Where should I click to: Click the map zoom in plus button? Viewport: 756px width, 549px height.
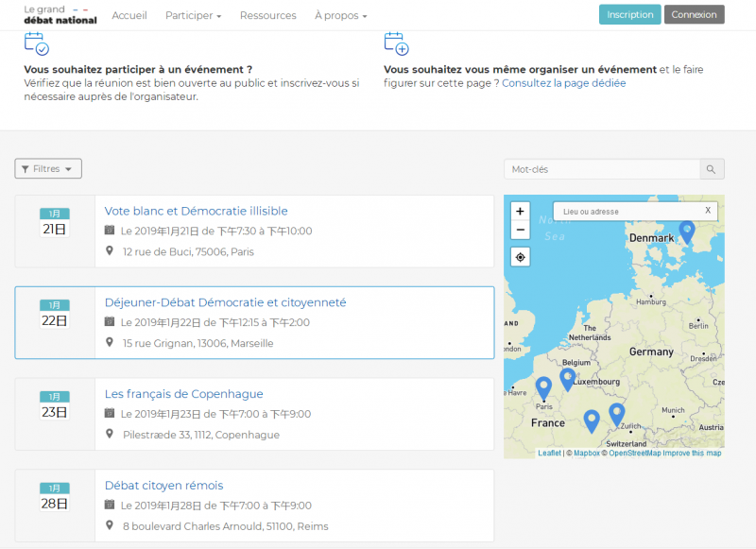[x=520, y=211]
